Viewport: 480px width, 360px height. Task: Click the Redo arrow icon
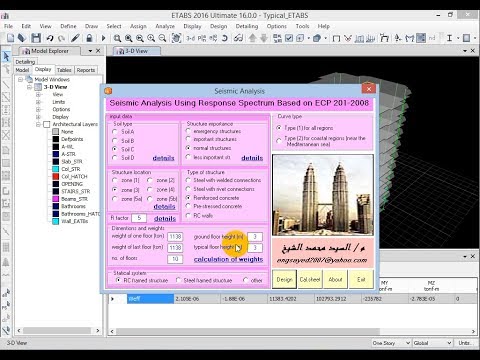coord(61,38)
